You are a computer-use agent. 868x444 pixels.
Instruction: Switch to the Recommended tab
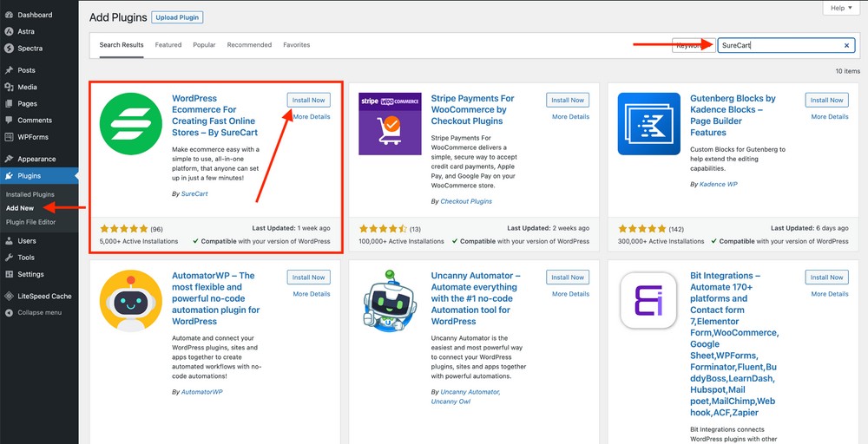(x=249, y=45)
